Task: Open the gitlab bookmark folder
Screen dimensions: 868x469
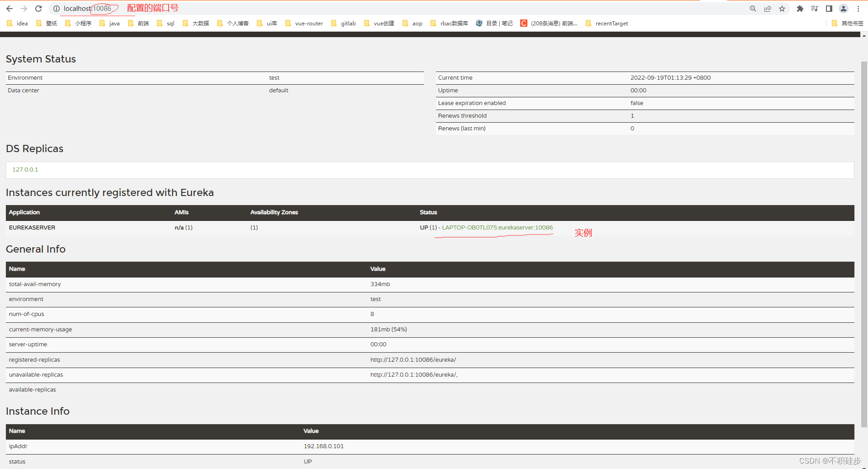Action: click(343, 24)
